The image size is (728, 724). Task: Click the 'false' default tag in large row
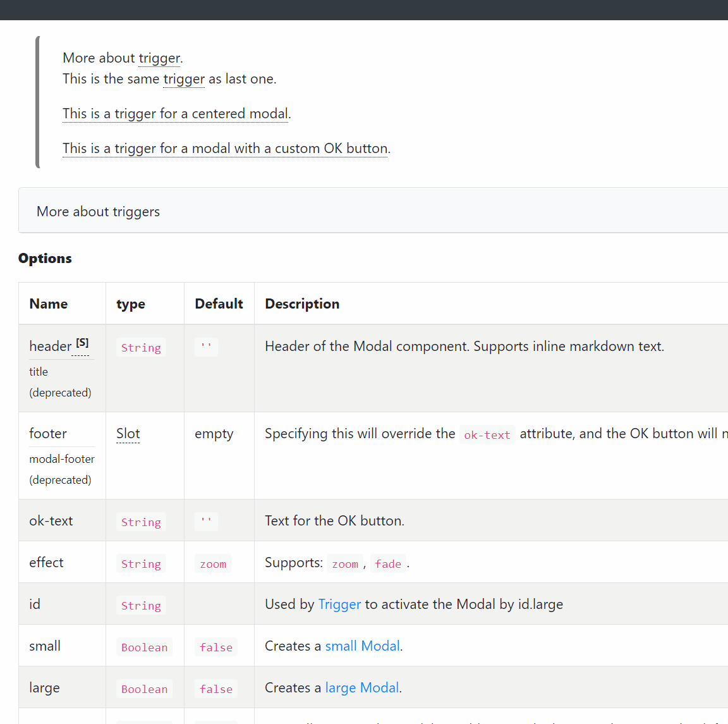[216, 689]
